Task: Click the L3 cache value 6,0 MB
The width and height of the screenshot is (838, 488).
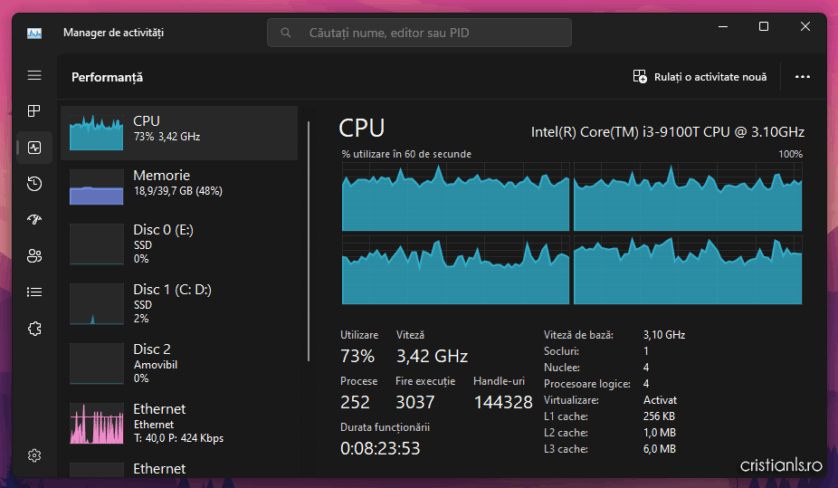Action: click(659, 449)
